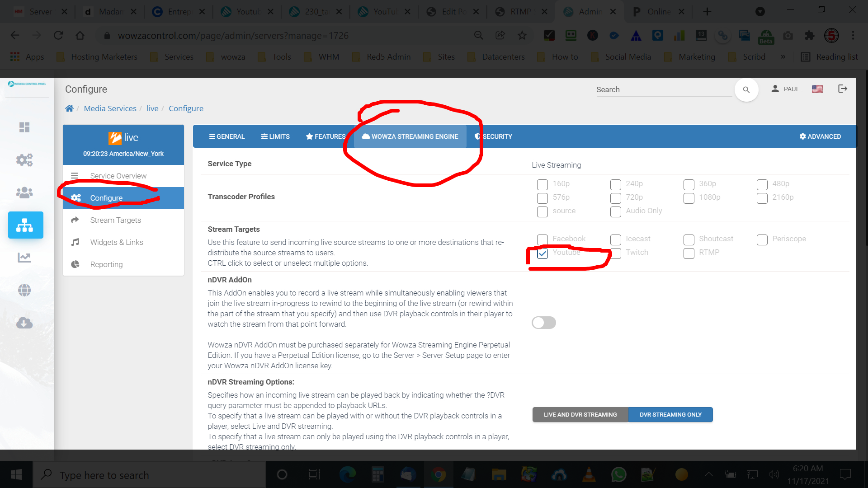The width and height of the screenshot is (868, 488).
Task: Click the Stream Targets menu item
Action: tap(116, 220)
